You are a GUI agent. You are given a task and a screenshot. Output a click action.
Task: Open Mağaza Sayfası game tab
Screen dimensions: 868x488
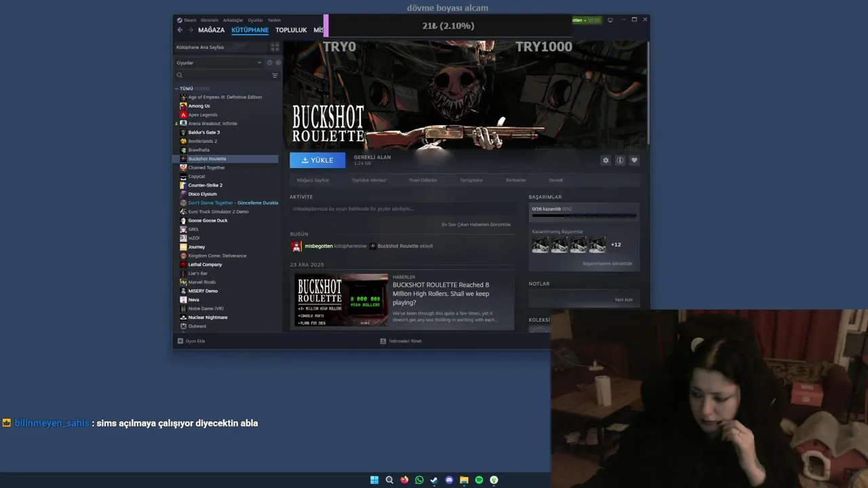[313, 180]
